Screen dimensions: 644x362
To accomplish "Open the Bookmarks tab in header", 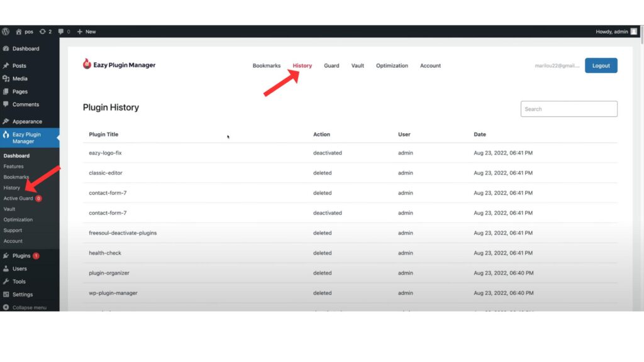I will pyautogui.click(x=267, y=65).
